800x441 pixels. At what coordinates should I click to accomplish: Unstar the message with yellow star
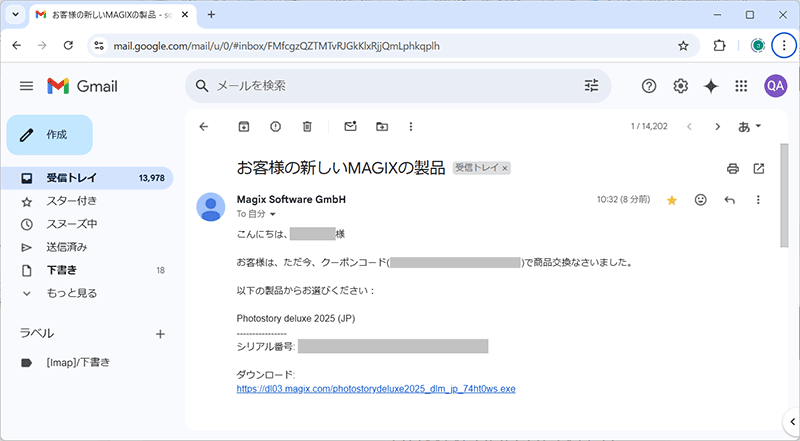(x=672, y=200)
